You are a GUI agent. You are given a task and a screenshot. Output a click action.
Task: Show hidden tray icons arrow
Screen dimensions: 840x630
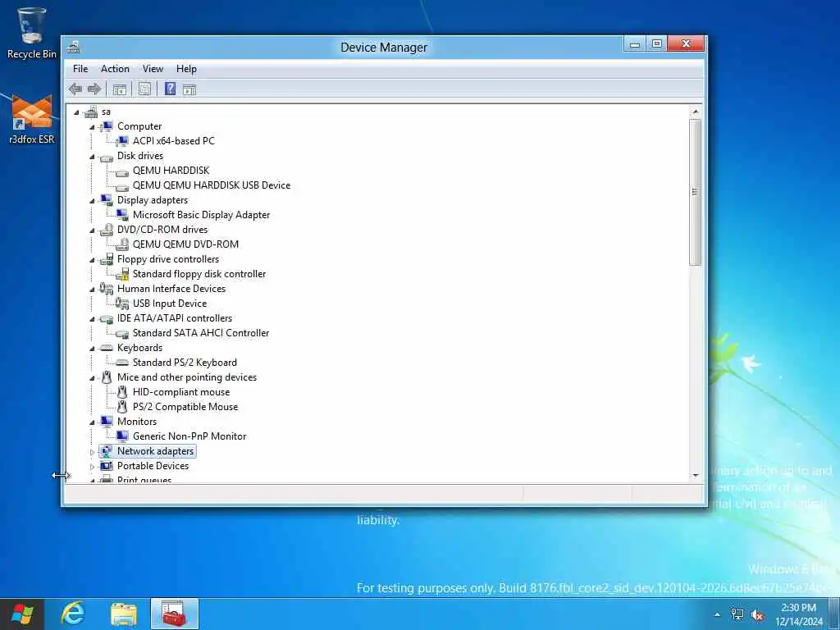pos(717,614)
